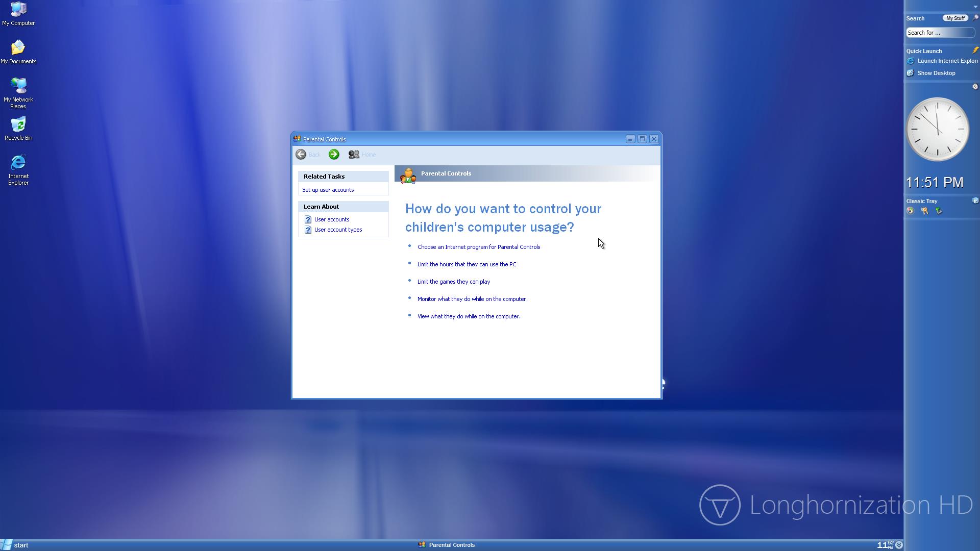Click the taskbar tray expand arrow
Viewport: 980px width, 551px height.
point(899,545)
